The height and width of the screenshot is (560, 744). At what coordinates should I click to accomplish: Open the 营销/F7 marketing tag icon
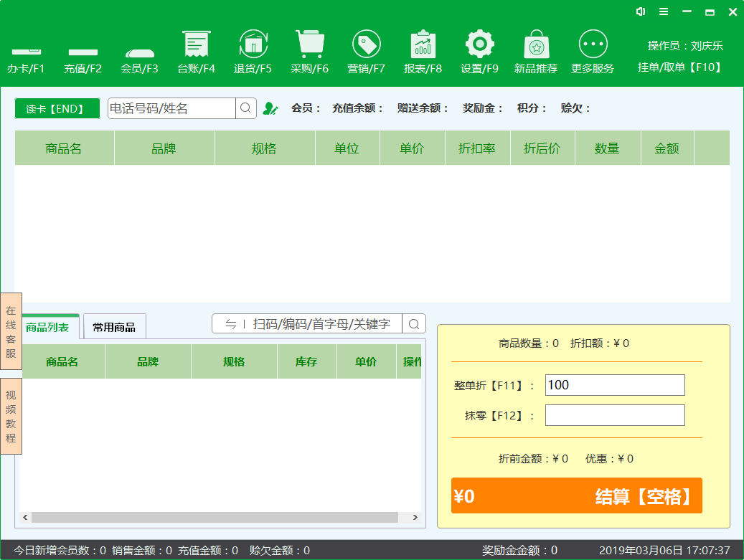[366, 44]
